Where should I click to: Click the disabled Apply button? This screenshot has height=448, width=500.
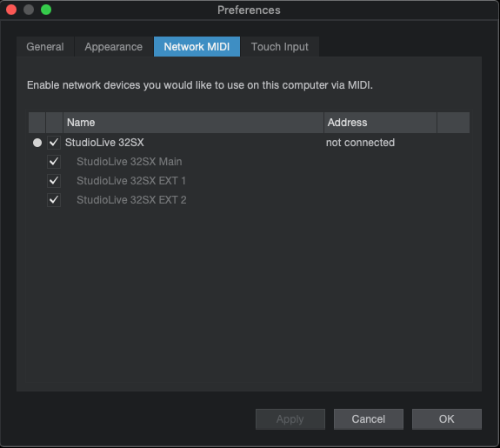coord(290,419)
